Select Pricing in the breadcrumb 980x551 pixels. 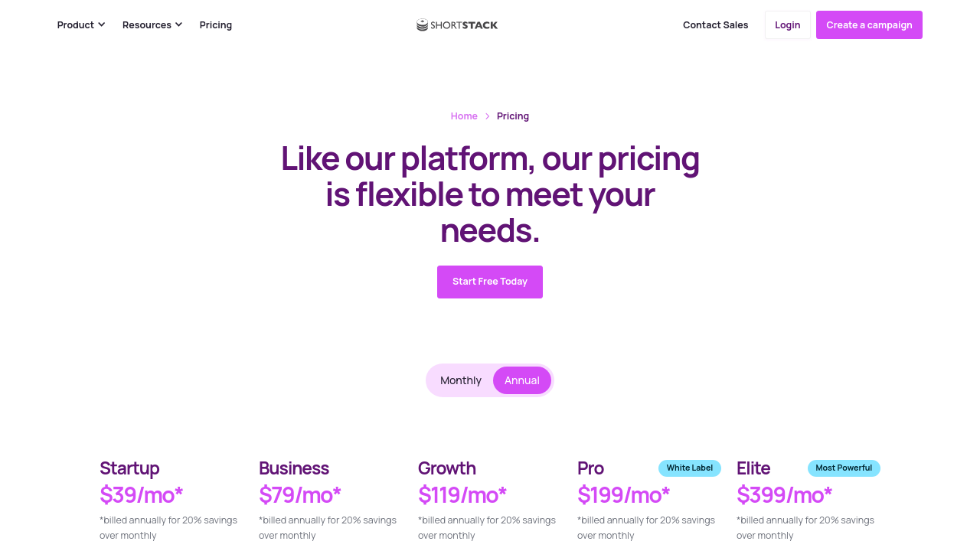[513, 116]
